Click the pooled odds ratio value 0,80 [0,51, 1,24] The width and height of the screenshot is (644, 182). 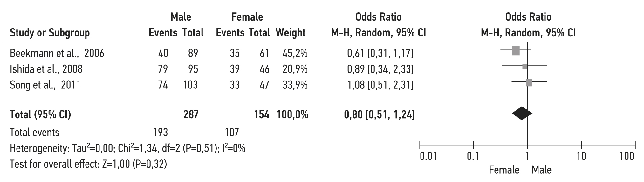coord(379,114)
